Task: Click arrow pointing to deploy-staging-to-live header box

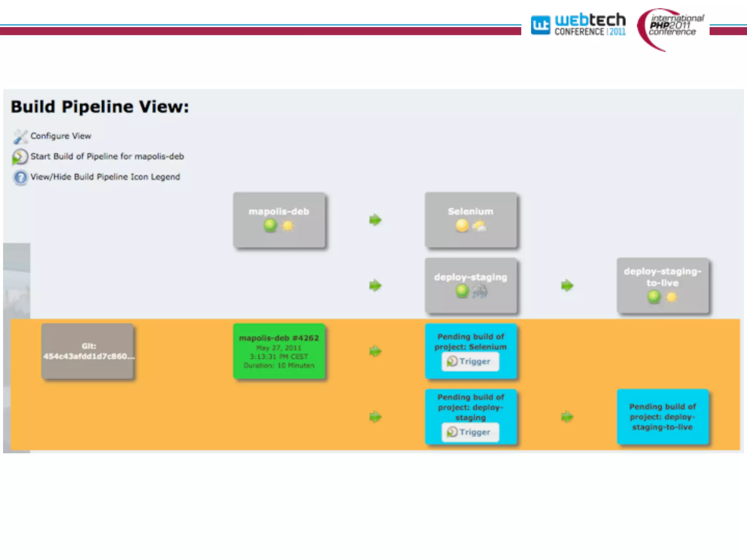Action: pyautogui.click(x=567, y=285)
